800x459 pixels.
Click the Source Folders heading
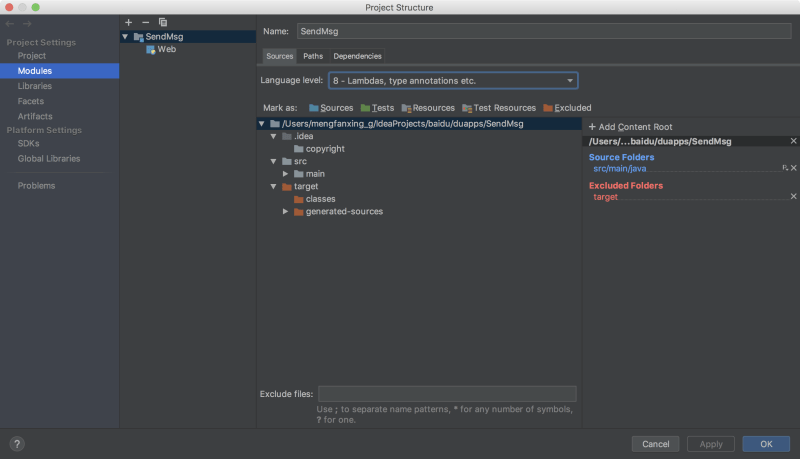621,157
